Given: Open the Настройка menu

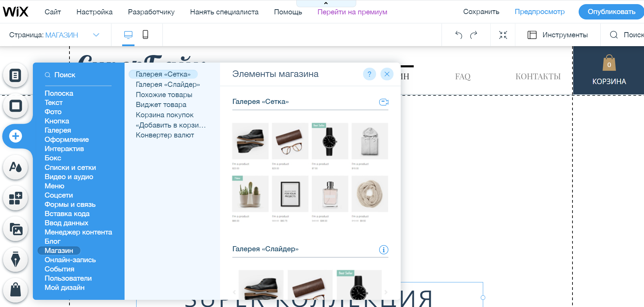Looking at the screenshot, I should 94,12.
